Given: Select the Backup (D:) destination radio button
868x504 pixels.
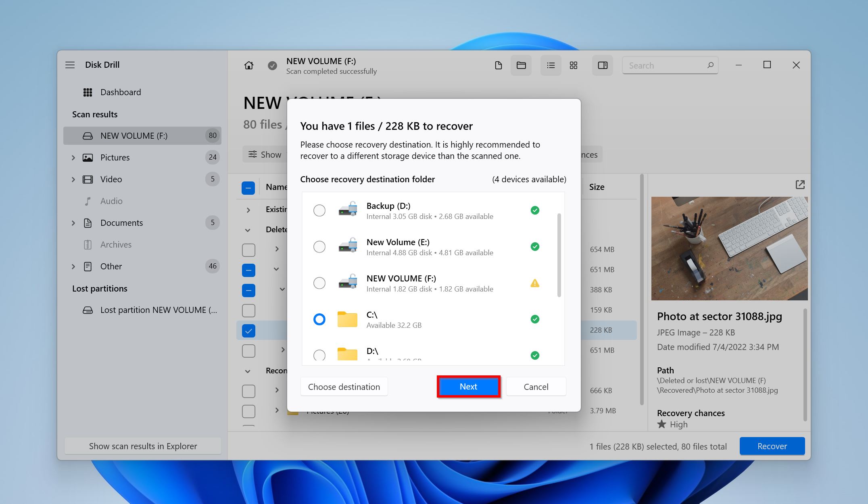Looking at the screenshot, I should pyautogui.click(x=319, y=210).
